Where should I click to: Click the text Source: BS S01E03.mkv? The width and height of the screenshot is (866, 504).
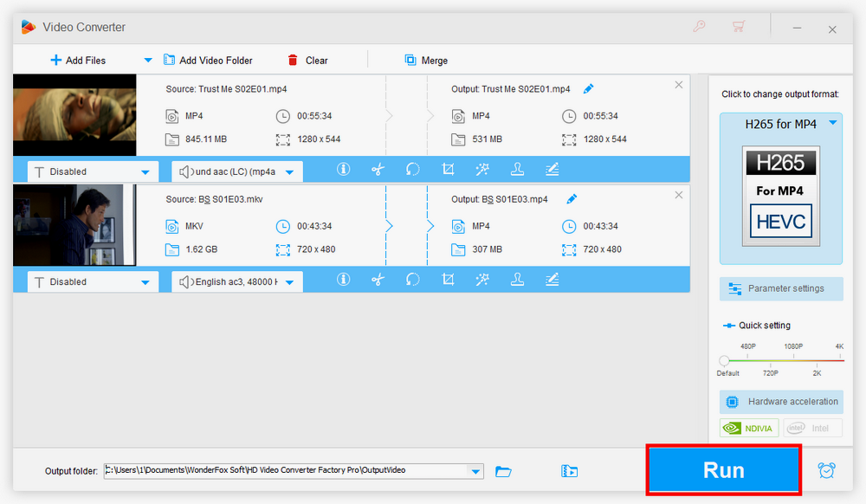click(214, 199)
